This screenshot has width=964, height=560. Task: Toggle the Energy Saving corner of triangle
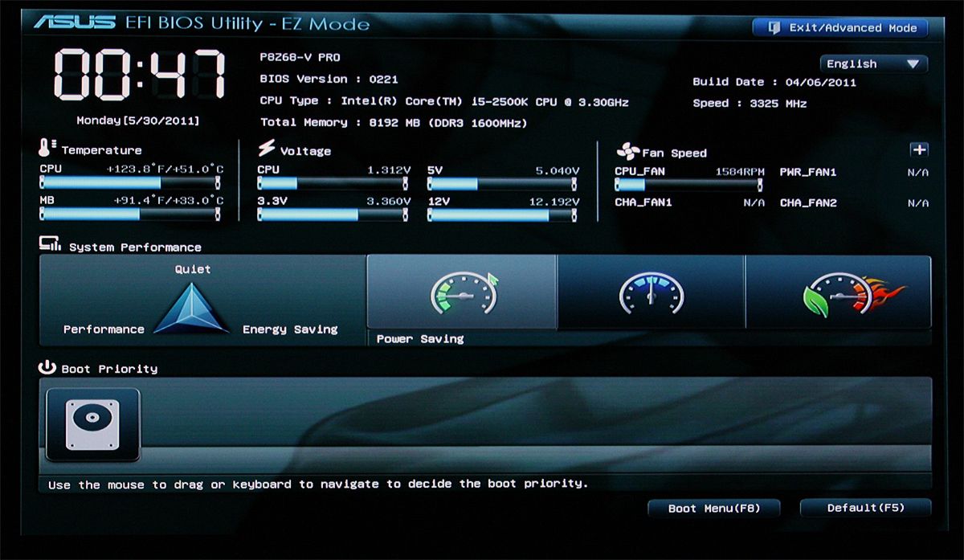tap(289, 329)
